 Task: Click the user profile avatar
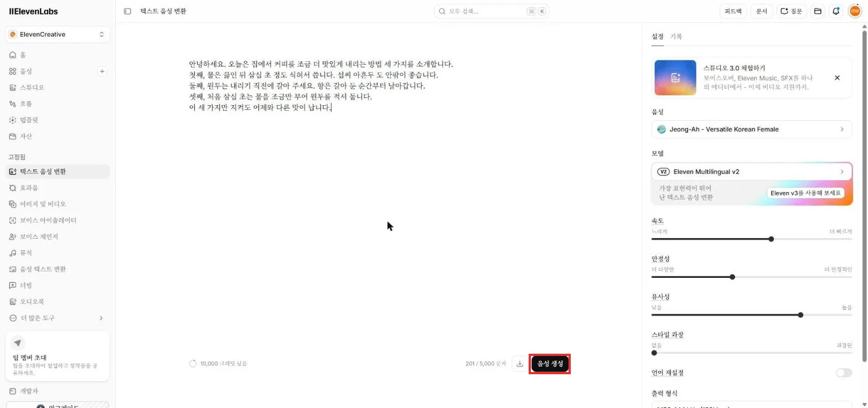point(855,11)
